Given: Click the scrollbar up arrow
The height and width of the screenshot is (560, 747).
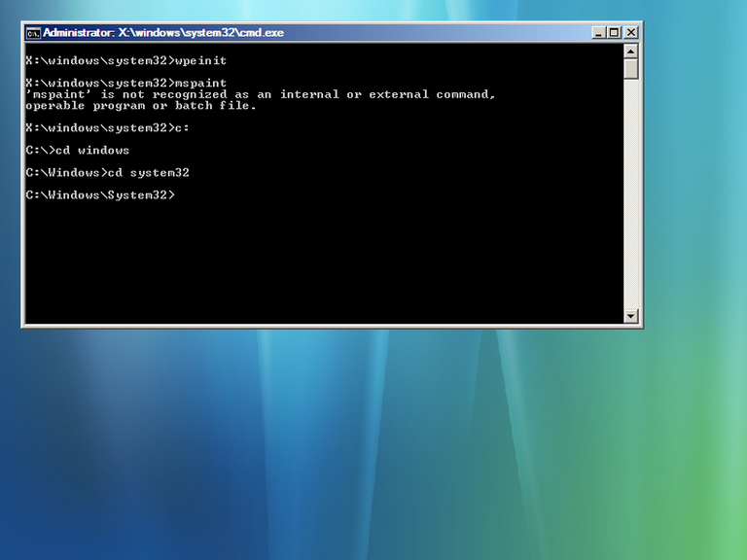Looking at the screenshot, I should [630, 51].
